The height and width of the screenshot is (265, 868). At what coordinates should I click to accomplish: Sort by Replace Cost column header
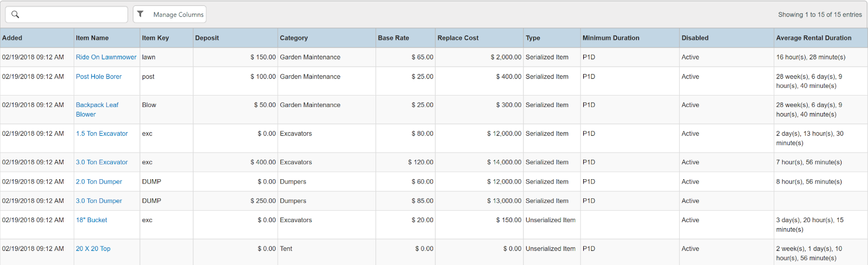458,38
